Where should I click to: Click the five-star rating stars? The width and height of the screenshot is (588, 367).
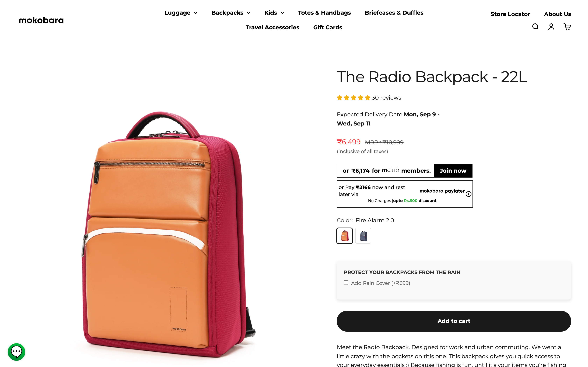353,98
